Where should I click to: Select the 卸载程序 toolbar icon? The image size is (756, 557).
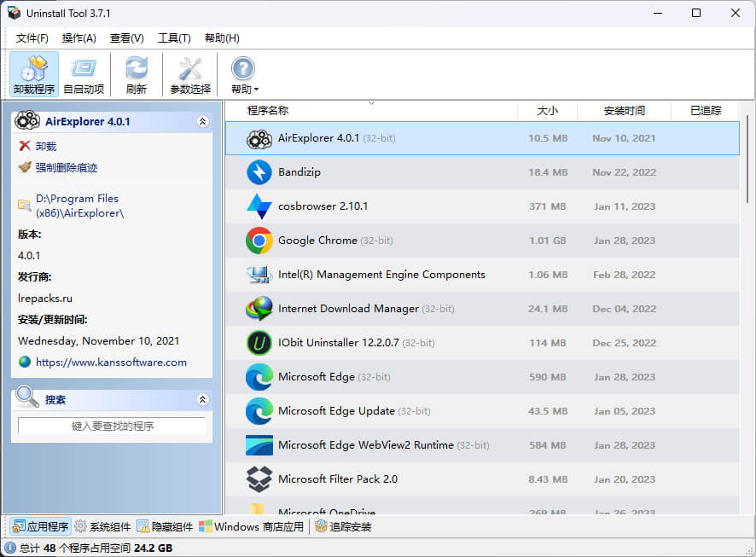point(33,73)
